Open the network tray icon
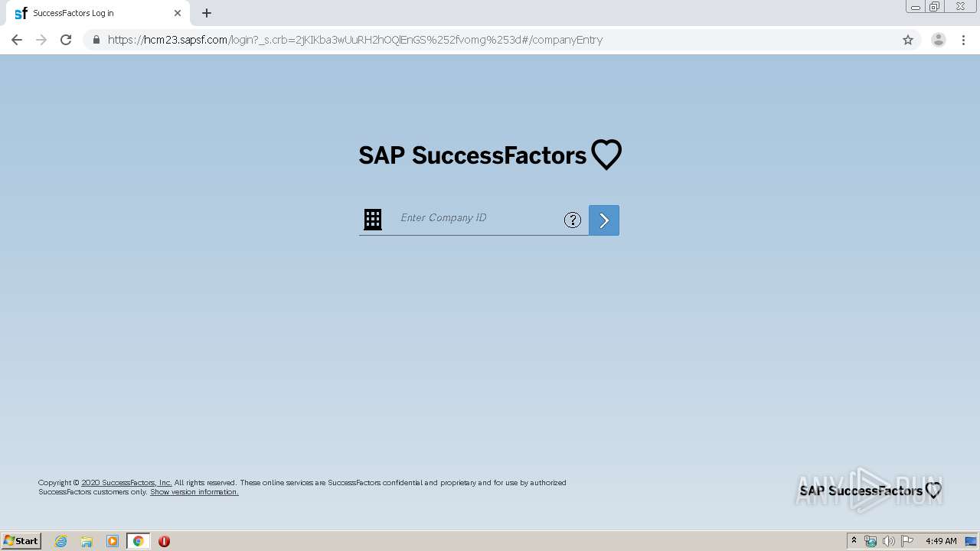This screenshot has height=551, width=980. pos(871,541)
